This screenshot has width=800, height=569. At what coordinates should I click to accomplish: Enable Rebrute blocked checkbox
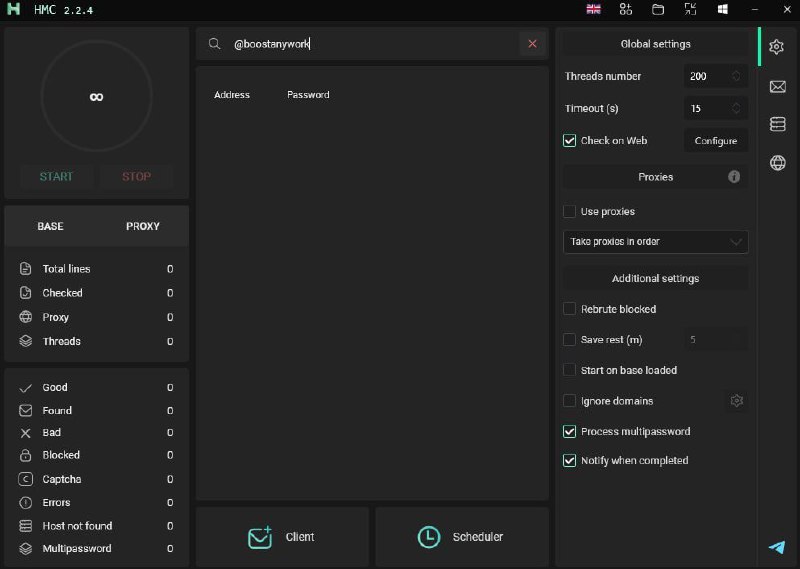click(x=569, y=309)
